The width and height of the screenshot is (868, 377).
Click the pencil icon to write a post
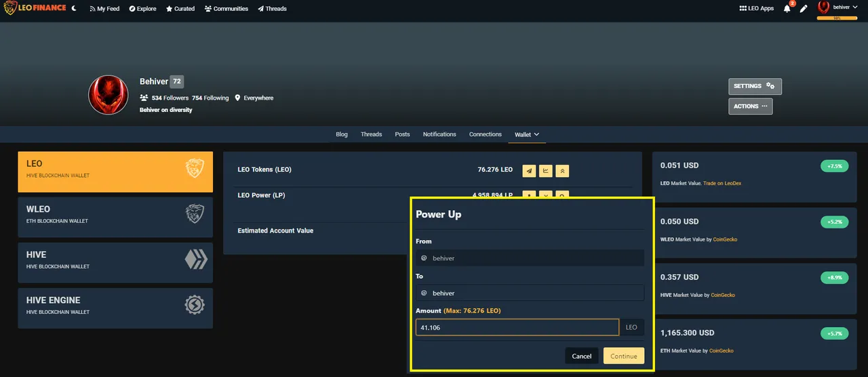pyautogui.click(x=804, y=9)
